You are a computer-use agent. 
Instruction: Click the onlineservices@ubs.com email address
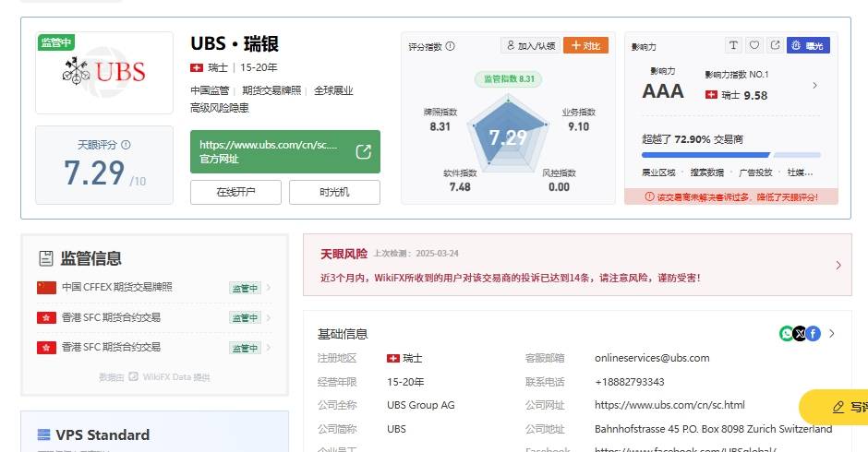[x=652, y=358]
